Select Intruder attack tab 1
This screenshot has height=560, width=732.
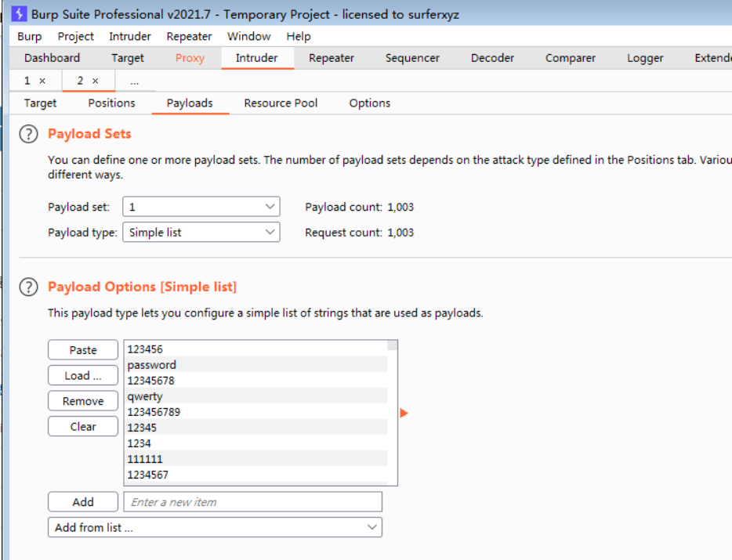pyautogui.click(x=27, y=81)
